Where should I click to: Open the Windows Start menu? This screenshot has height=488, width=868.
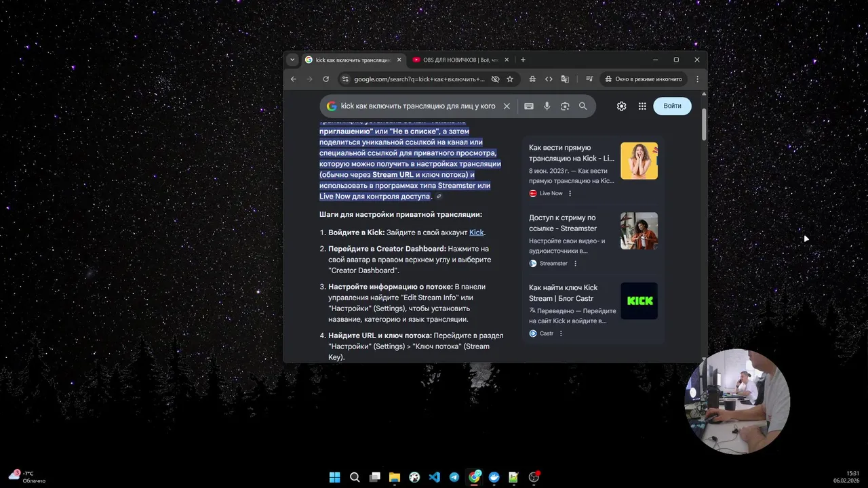[x=334, y=477]
